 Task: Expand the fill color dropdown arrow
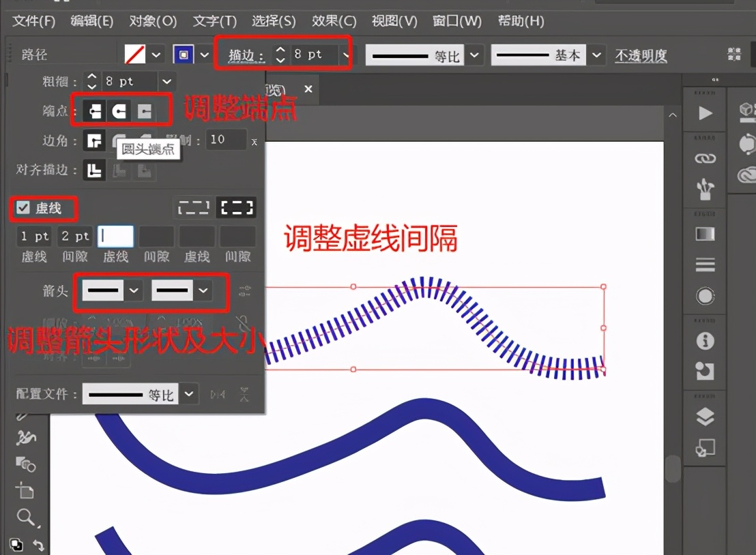[156, 55]
